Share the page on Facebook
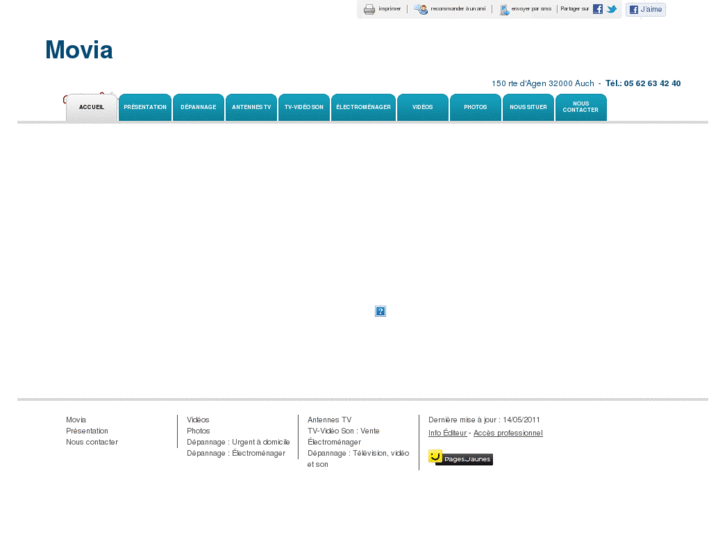This screenshot has width=727, height=545. point(598,9)
